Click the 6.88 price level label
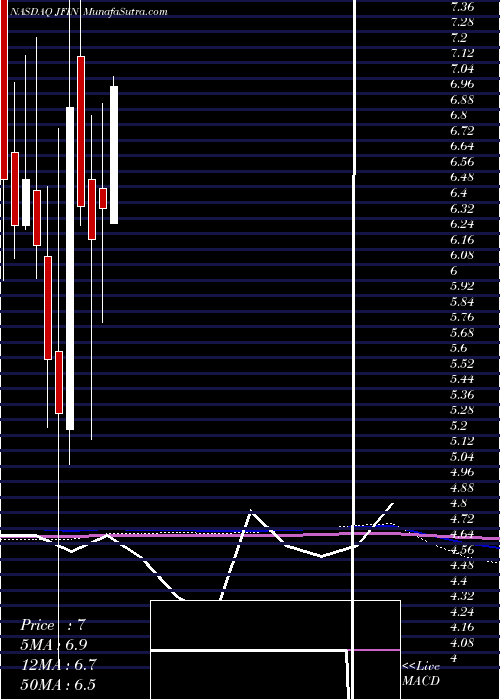This screenshot has width=500, height=700. [462, 100]
